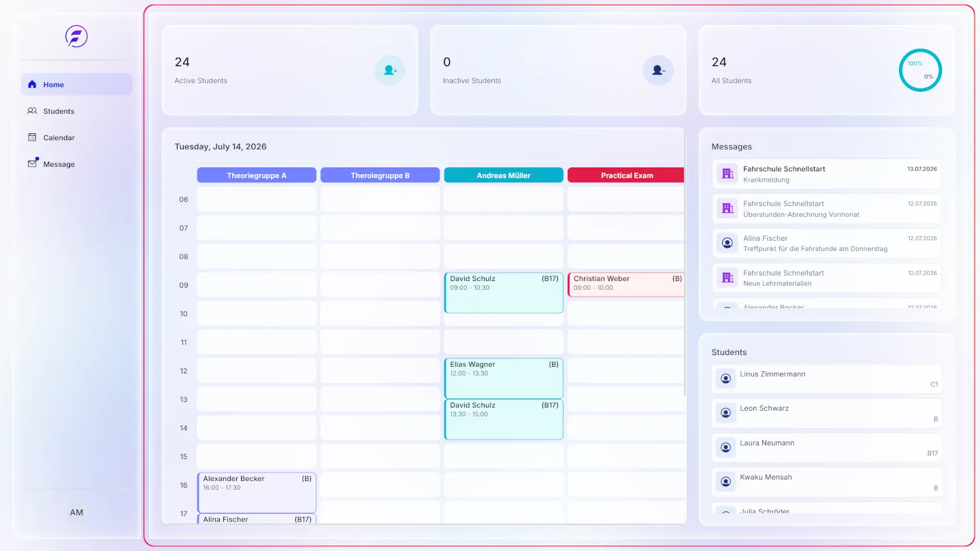Viewport: 980px width, 551px height.
Task: Open Christian Weber's 09:00 - 10:00 exam
Action: pyautogui.click(x=626, y=285)
